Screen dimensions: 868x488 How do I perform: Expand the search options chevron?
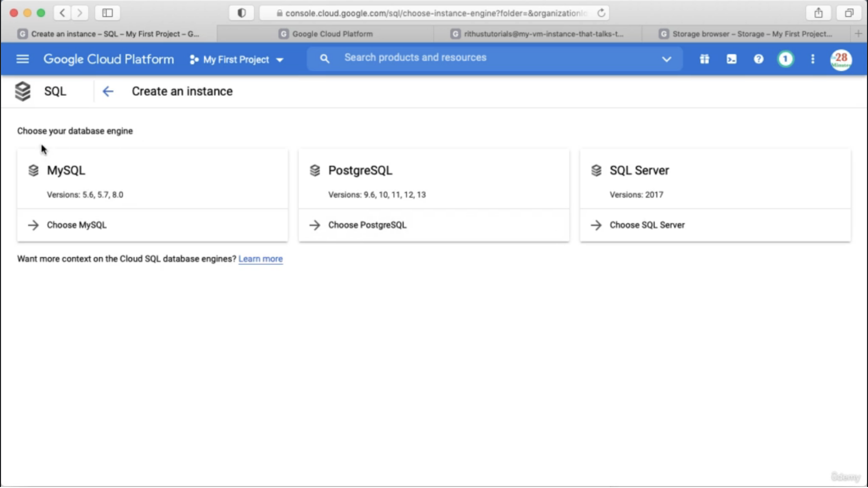[x=666, y=59]
